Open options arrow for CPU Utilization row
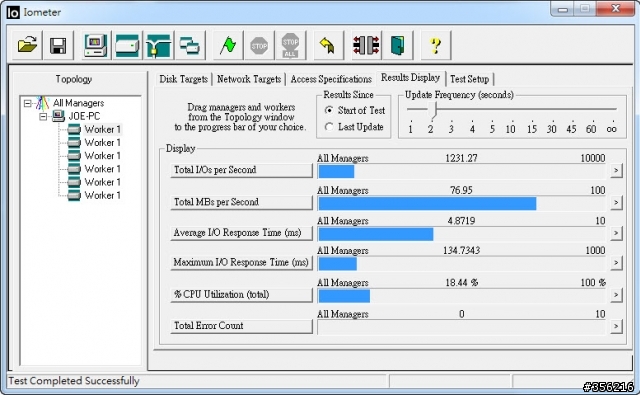This screenshot has height=395, width=640. (x=616, y=295)
